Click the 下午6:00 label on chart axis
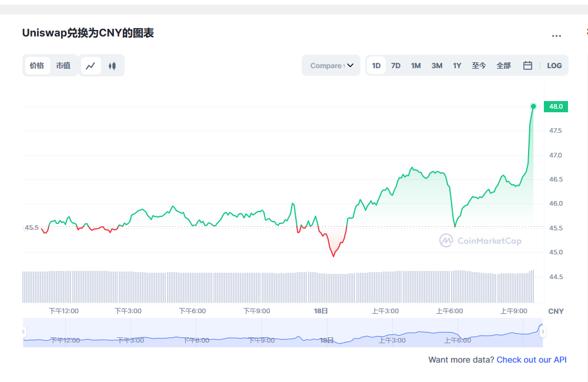Image resolution: width=588 pixels, height=382 pixels. tap(192, 311)
